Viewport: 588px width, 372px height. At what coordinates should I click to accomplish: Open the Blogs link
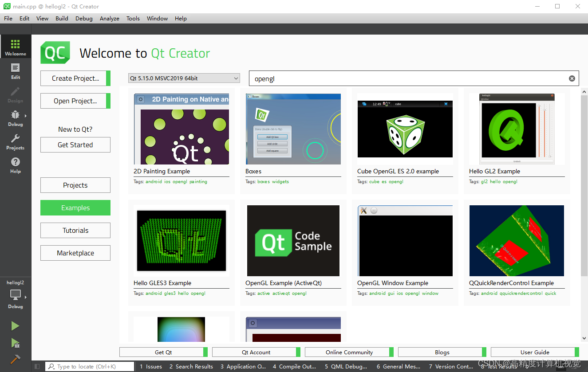coord(442,352)
